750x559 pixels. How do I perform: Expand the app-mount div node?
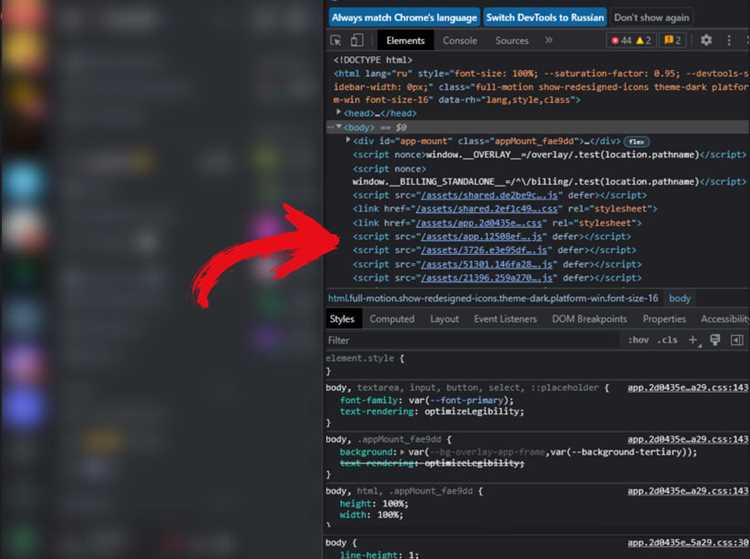pos(348,141)
